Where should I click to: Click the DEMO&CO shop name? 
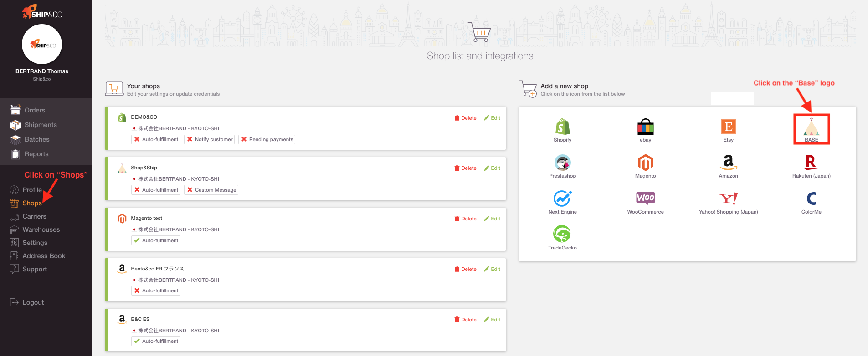(144, 117)
